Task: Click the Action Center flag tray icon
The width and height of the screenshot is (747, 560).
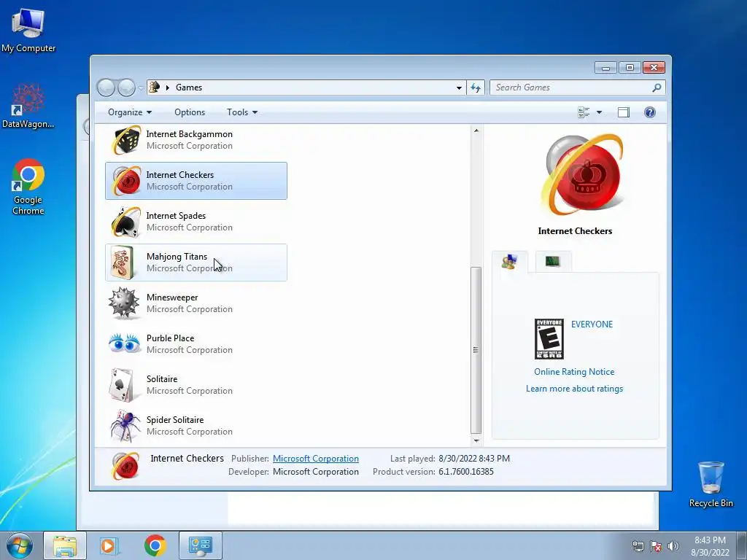Action: point(656,546)
